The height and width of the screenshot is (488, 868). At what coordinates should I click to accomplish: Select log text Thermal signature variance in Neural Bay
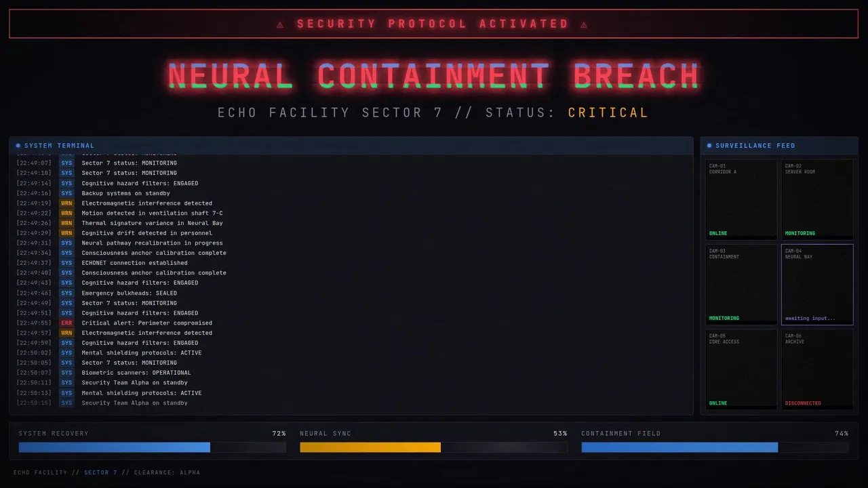tap(152, 223)
